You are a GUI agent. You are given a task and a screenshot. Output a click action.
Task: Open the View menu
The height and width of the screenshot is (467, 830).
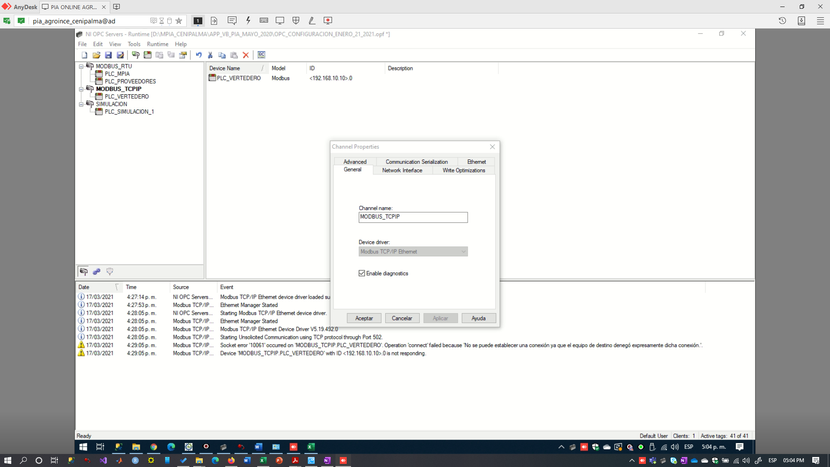[x=115, y=44]
